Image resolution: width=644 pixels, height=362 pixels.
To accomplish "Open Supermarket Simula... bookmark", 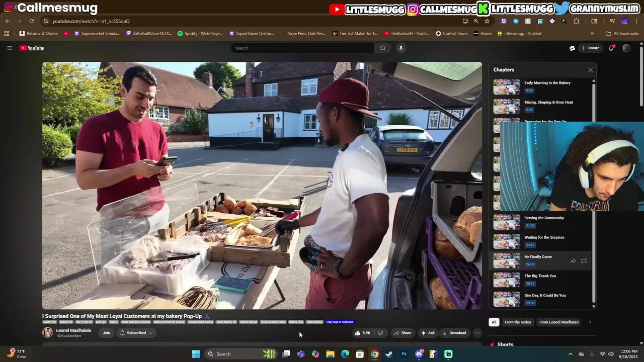I will coord(97,34).
